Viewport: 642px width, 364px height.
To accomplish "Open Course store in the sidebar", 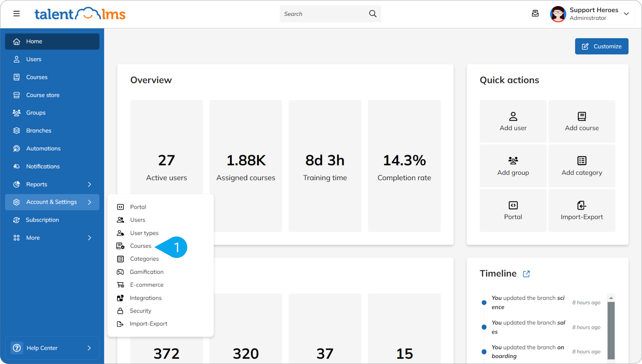I will click(43, 95).
